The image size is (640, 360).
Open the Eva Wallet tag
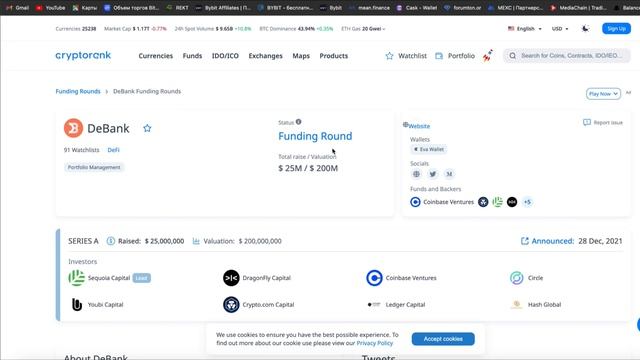[x=429, y=149]
